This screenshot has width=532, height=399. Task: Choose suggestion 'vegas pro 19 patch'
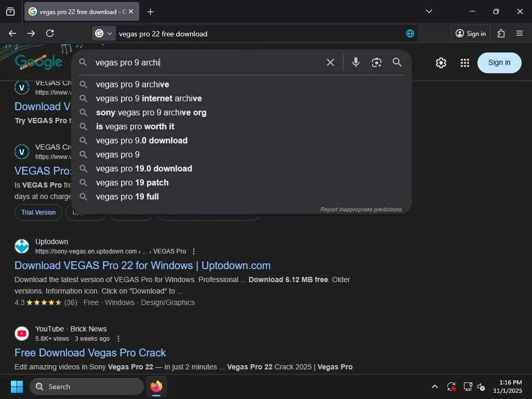(242, 183)
